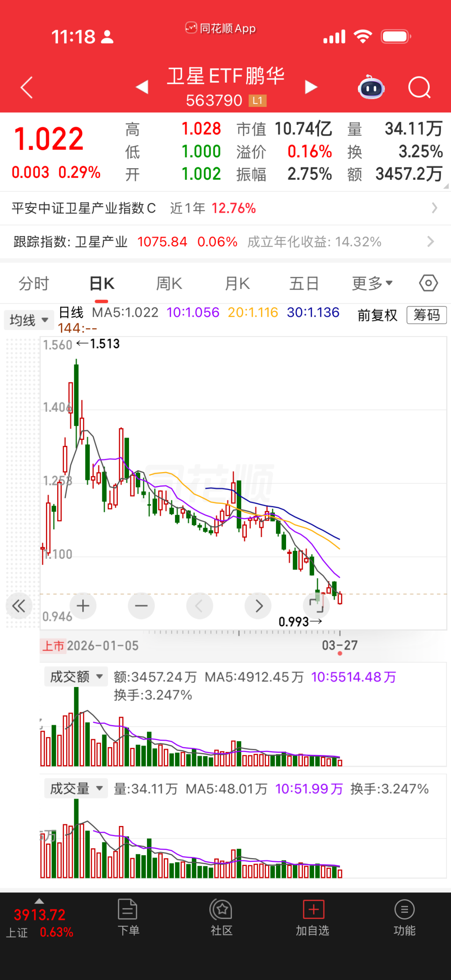Tap 前复权 adjustment button
Image resolution: width=451 pixels, height=980 pixels.
point(377,315)
